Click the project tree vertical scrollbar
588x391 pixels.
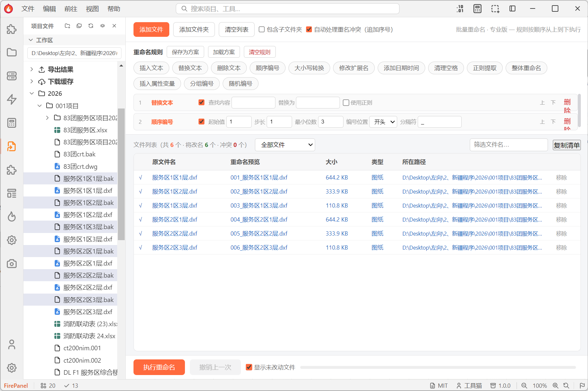tap(121, 174)
